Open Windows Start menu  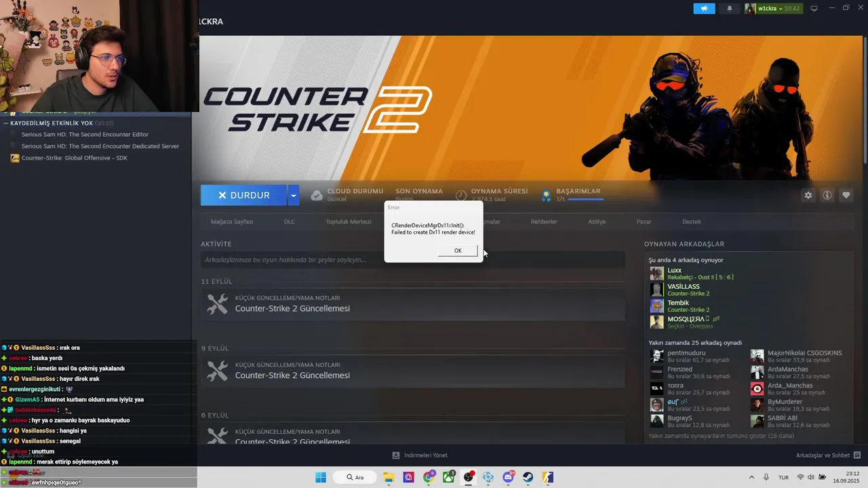[320, 477]
